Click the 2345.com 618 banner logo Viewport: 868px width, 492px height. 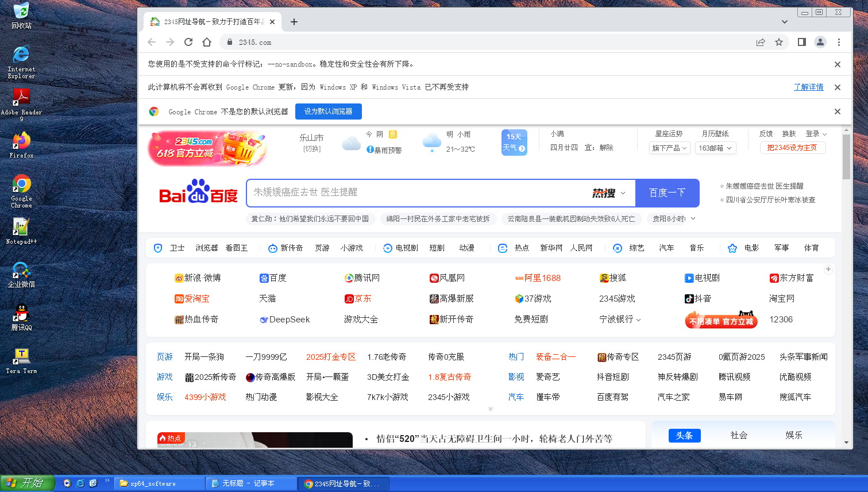coord(208,148)
